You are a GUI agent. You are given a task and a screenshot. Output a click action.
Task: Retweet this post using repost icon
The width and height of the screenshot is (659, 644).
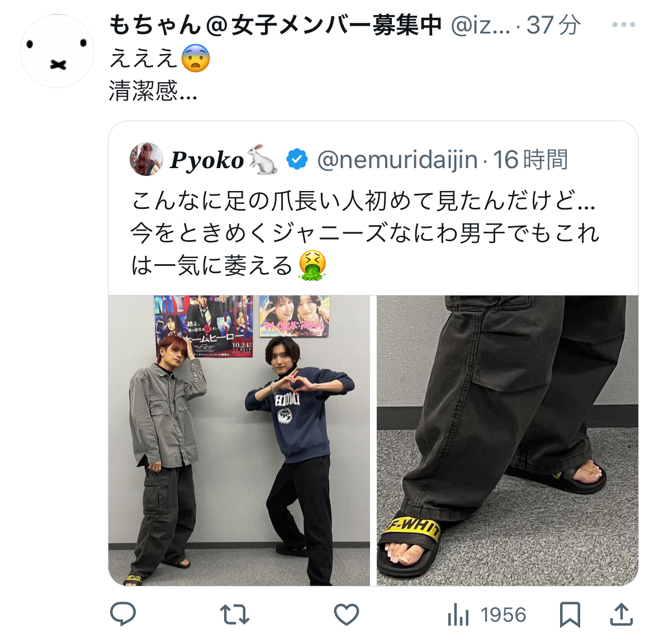pyautogui.click(x=235, y=614)
